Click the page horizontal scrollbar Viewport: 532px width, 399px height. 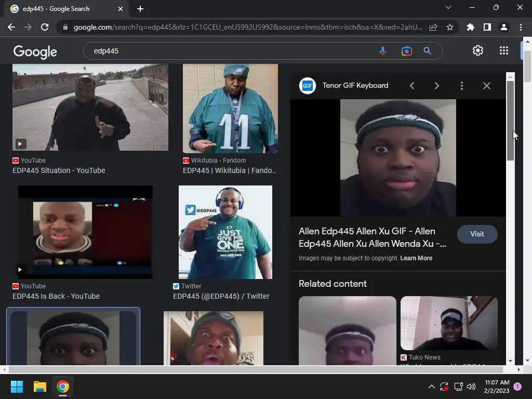pyautogui.click(x=256, y=369)
